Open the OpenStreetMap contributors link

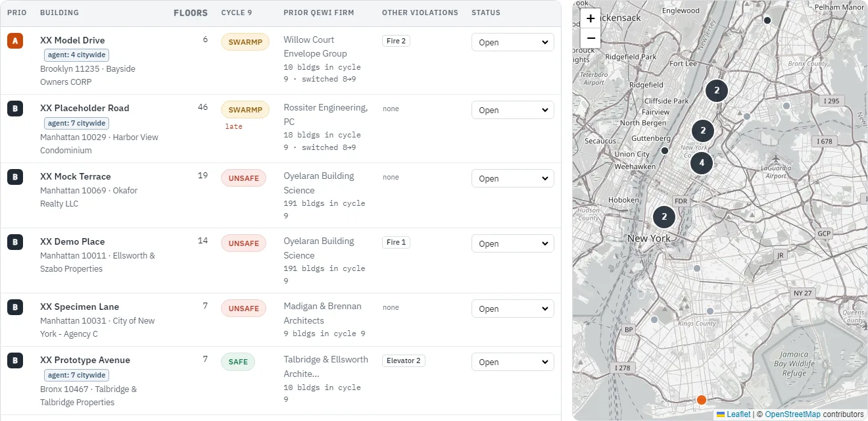click(x=792, y=414)
